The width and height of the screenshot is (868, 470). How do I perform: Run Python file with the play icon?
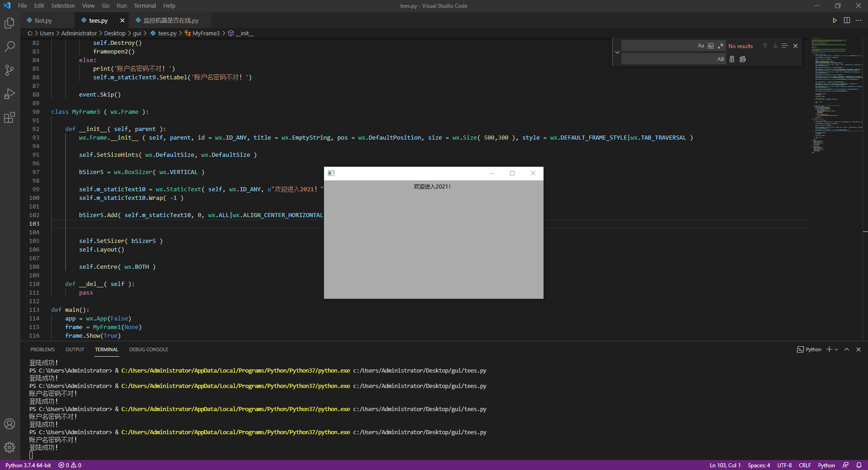click(x=834, y=20)
